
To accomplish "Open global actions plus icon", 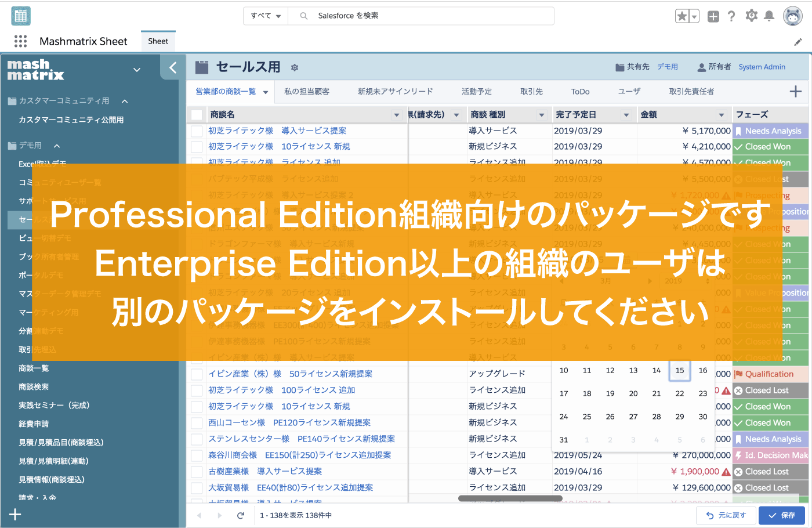I will (713, 16).
